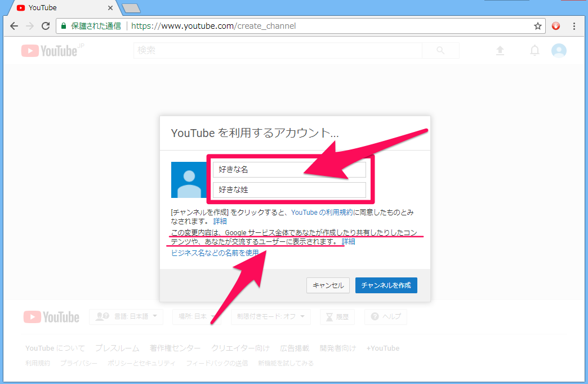Screen dimensions: 588x384
Task: Open 新機能を試してみる footer link
Action: coord(286,363)
